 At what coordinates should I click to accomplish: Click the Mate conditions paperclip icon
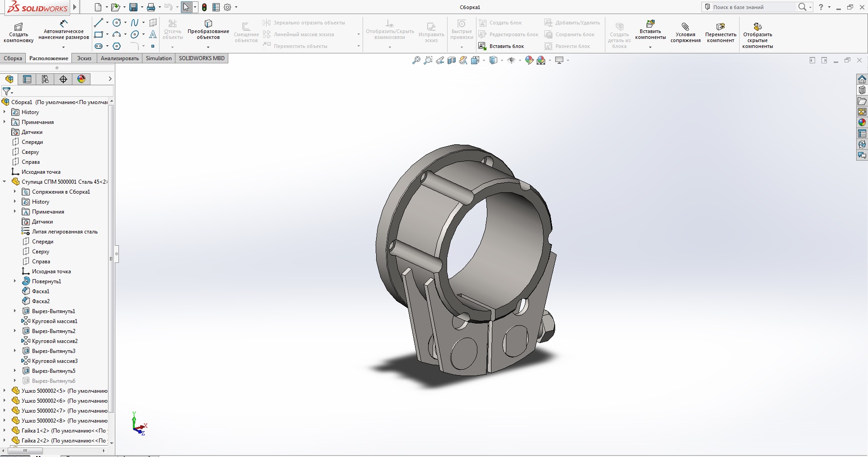[685, 27]
